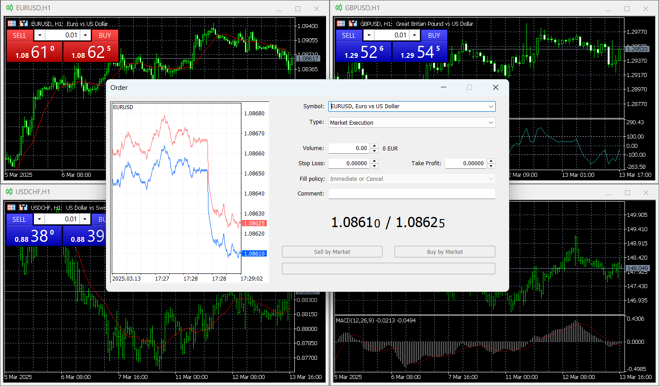Decrease Stop Loss with the down stepper arrow
This screenshot has height=387, width=660.
pyautogui.click(x=375, y=166)
